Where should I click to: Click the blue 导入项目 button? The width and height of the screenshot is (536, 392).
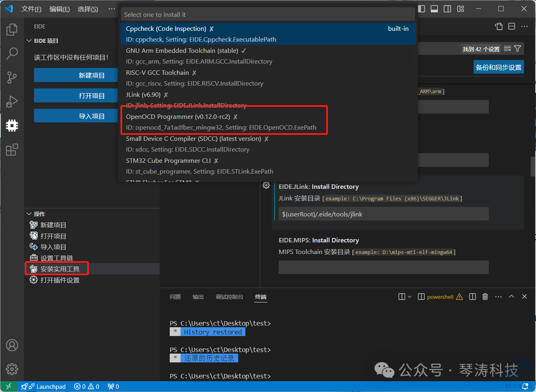point(76,116)
